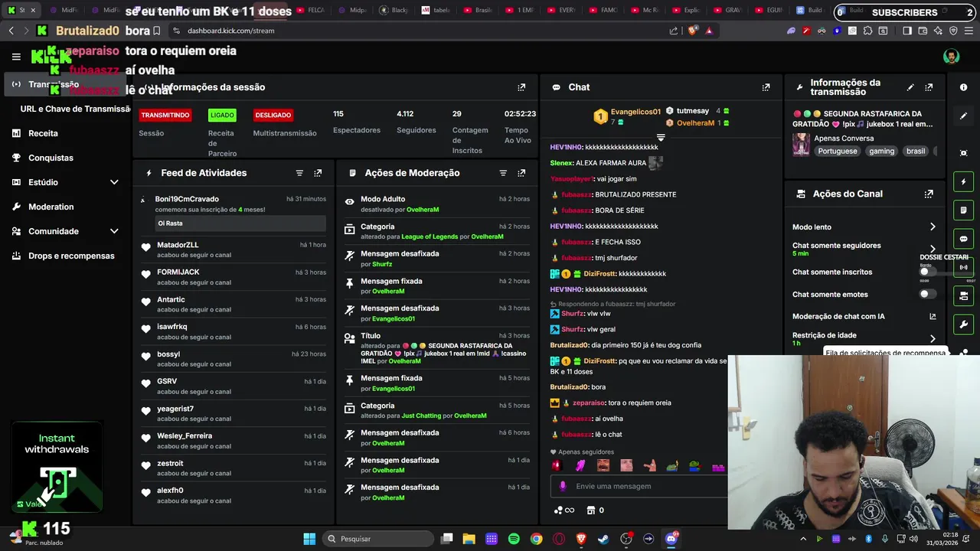Pop out the Ações de Moderação panel
This screenshot has height=551, width=980.
click(x=521, y=173)
